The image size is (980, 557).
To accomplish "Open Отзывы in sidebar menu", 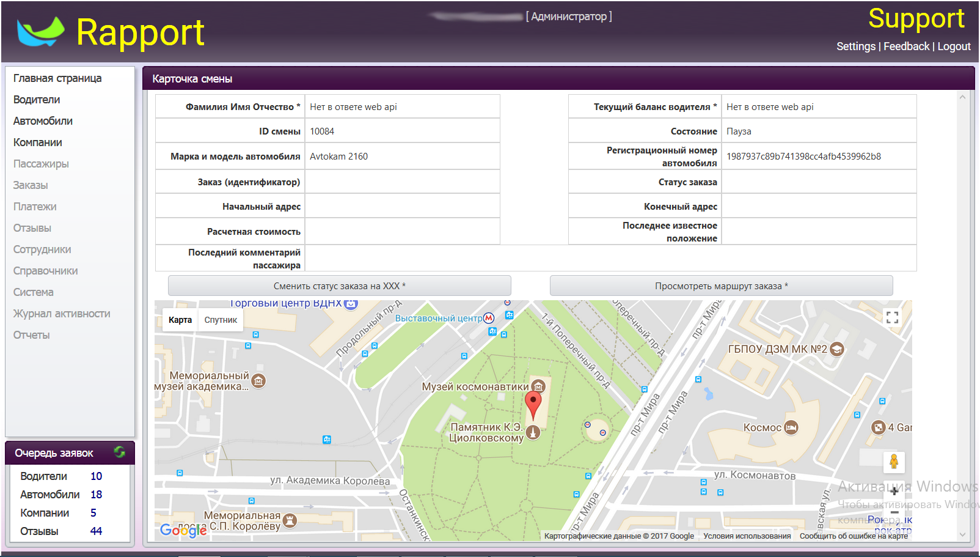I will click(32, 228).
